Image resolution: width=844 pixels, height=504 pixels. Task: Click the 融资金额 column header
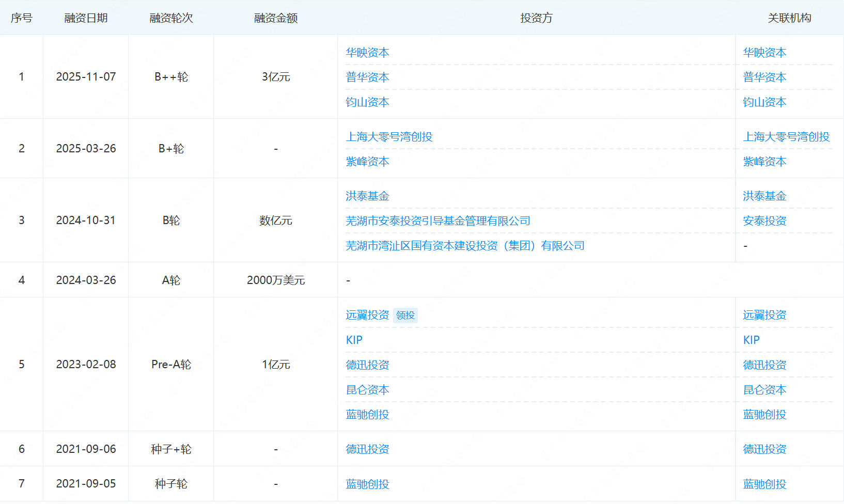point(276,18)
